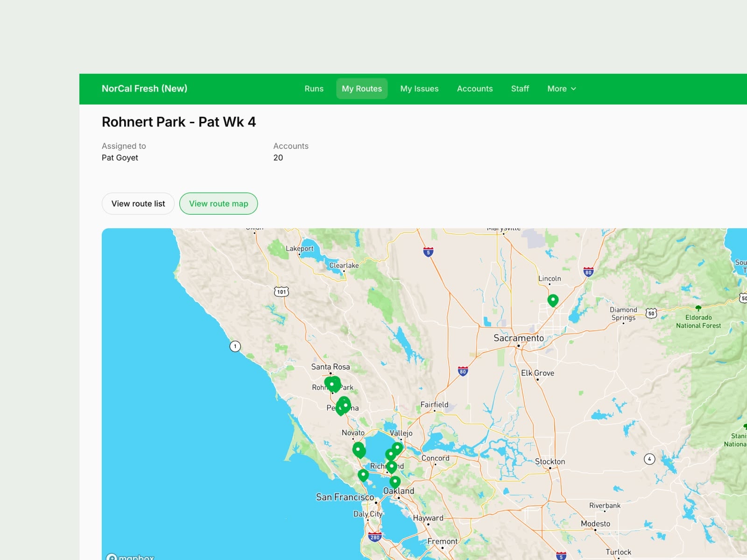Click the Novato label on map
Image resolution: width=747 pixels, height=560 pixels.
click(x=353, y=433)
